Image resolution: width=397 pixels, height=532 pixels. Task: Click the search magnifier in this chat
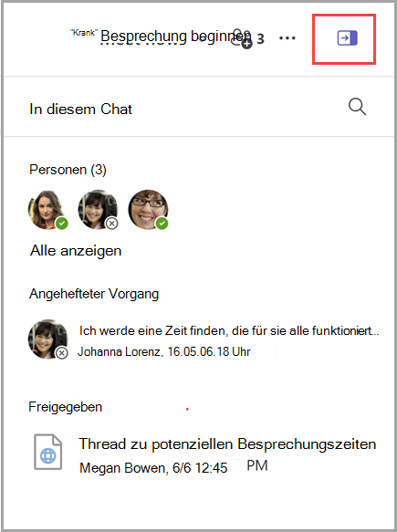point(358,107)
